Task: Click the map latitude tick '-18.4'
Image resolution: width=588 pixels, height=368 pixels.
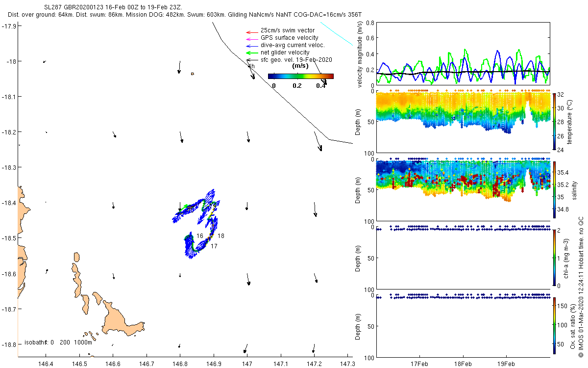Action: [8, 203]
